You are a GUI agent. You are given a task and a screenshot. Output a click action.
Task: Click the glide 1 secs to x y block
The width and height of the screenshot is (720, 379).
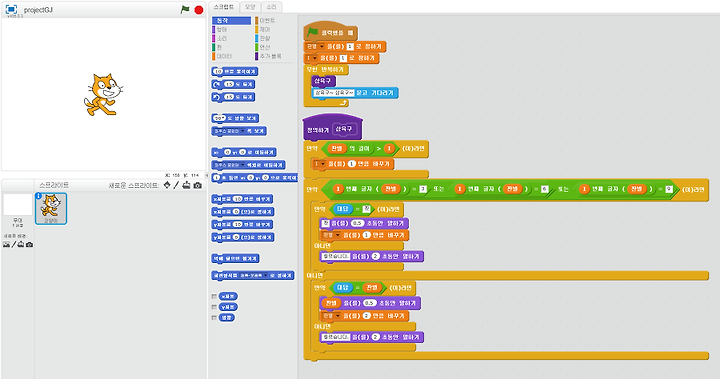coord(255,177)
